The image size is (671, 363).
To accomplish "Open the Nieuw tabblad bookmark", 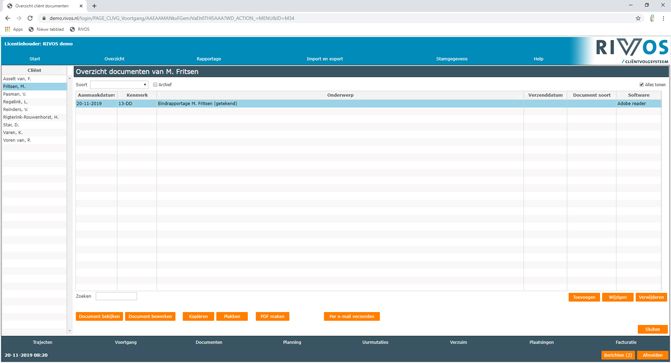I will (x=46, y=29).
